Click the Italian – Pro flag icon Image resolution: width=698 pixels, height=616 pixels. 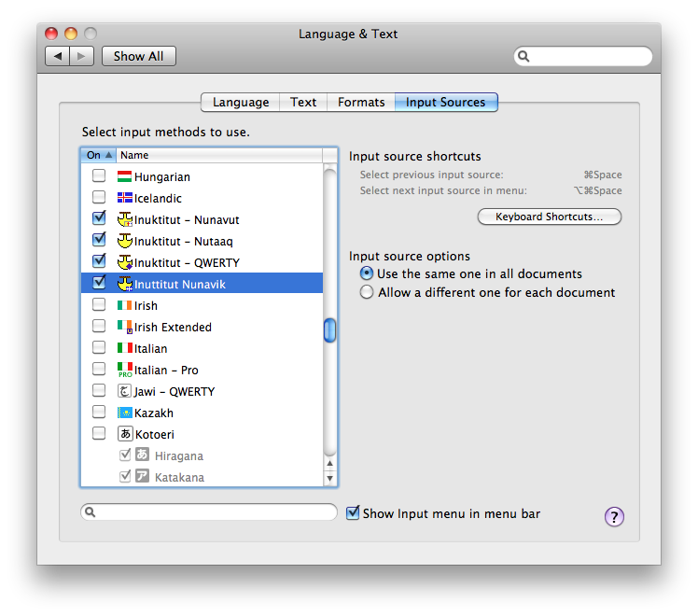[x=124, y=371]
